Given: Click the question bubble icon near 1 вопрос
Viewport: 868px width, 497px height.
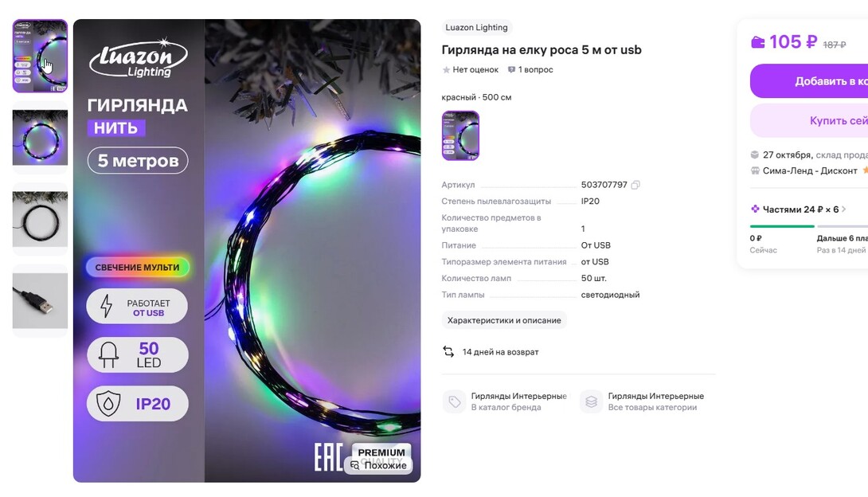Looking at the screenshot, I should coord(511,70).
